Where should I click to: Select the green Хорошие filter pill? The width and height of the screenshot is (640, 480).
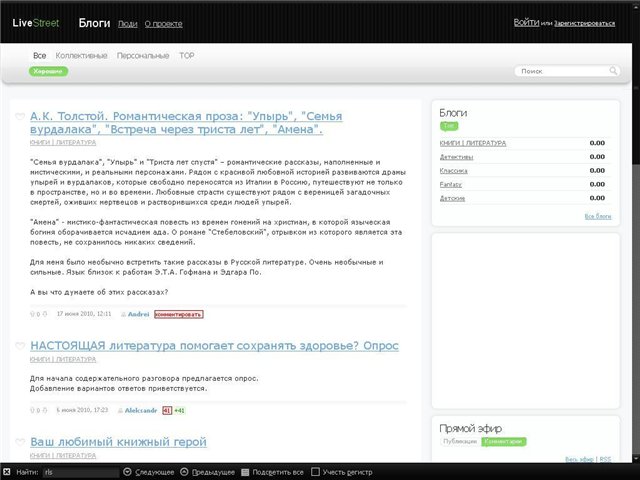pos(48,71)
